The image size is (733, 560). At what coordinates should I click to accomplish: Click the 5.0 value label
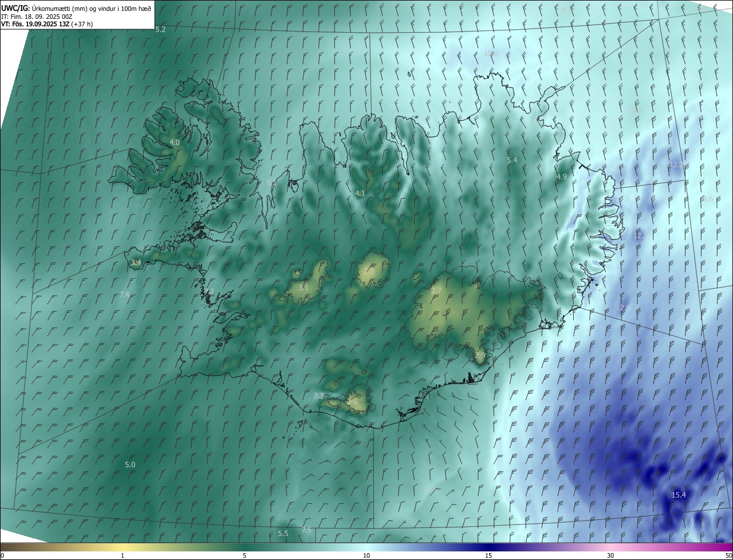tap(130, 464)
